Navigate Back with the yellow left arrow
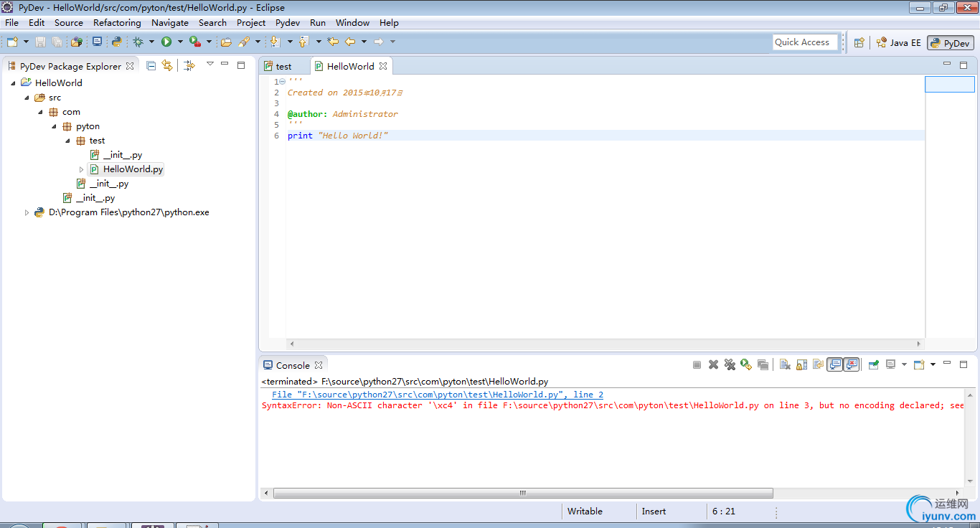 click(x=350, y=42)
